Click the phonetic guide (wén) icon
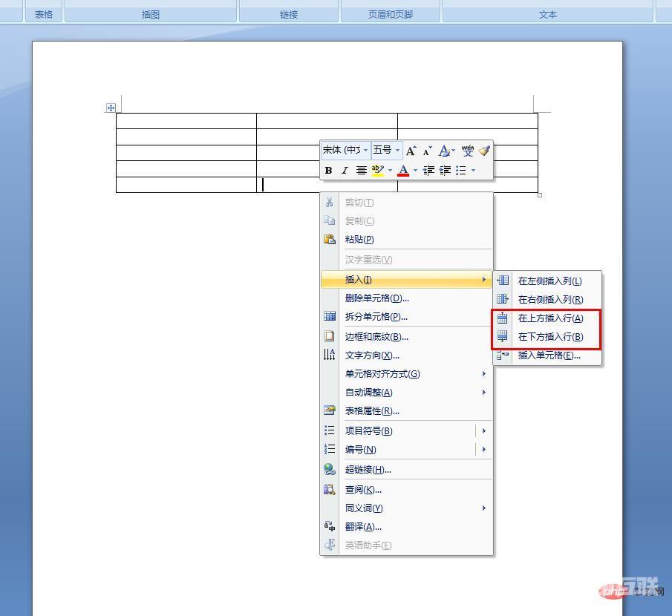 (467, 151)
